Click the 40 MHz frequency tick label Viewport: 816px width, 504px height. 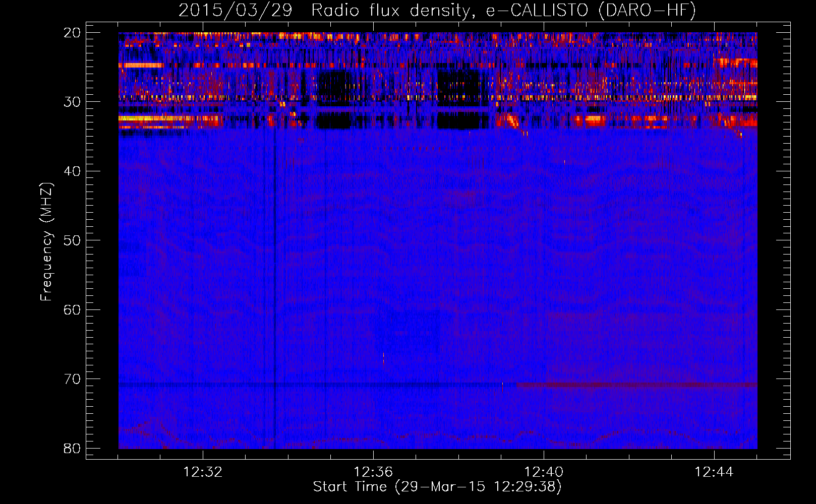pyautogui.click(x=72, y=171)
